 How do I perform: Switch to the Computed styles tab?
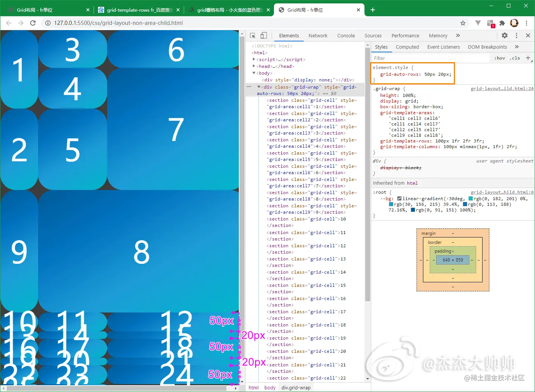(407, 47)
